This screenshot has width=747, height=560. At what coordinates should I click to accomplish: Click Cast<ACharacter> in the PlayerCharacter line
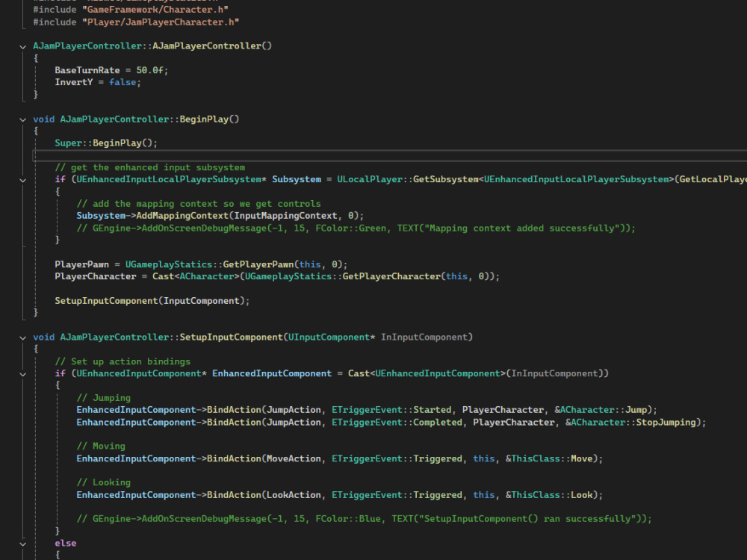[196, 276]
